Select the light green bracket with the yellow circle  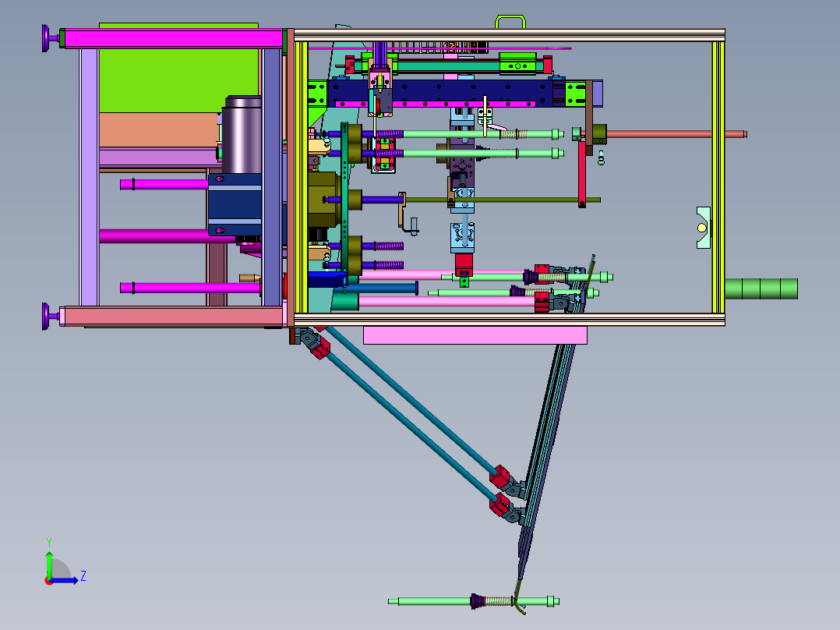click(x=703, y=228)
